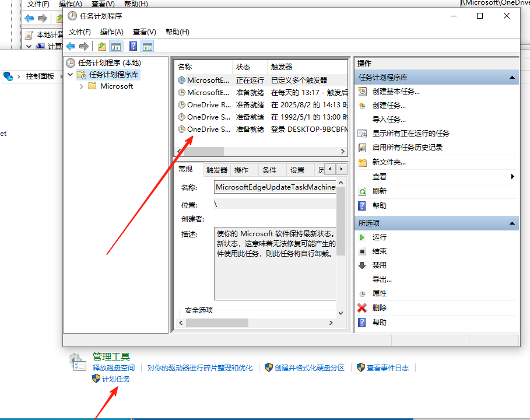The height and width of the screenshot is (420, 530).
Task: Stop the selected task with 结束
Action: pos(379,251)
